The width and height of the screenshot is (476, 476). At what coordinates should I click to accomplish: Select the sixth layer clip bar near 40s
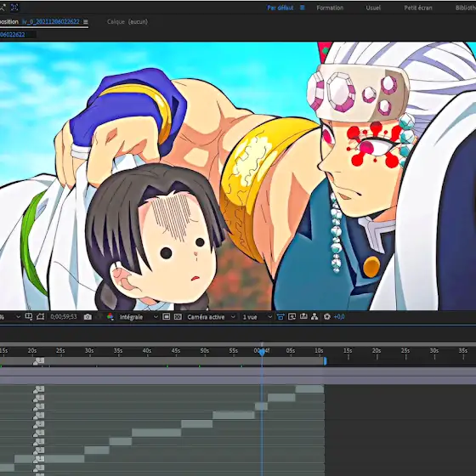click(156, 433)
